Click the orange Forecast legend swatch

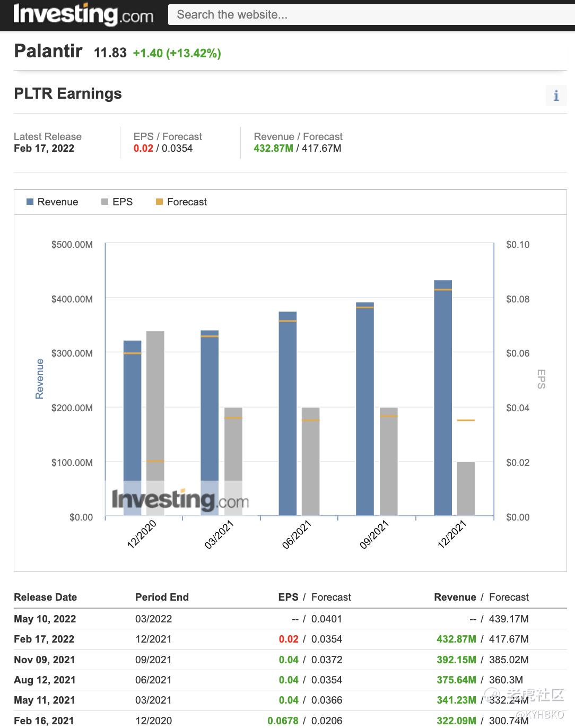point(159,202)
